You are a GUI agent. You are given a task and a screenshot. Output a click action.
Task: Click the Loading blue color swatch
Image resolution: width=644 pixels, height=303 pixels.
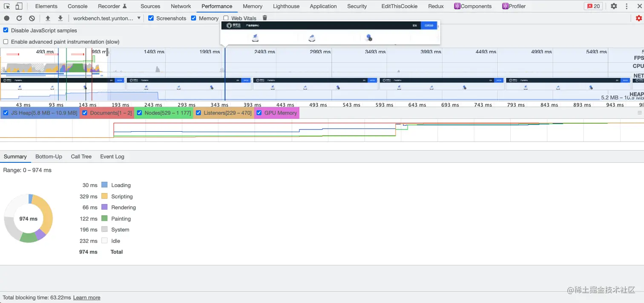(105, 185)
